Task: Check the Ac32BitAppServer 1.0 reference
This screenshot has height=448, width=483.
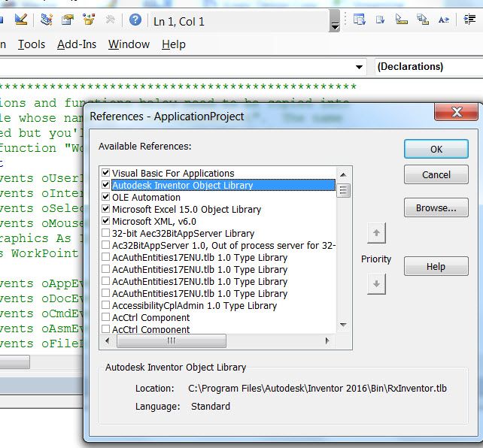Action: (105, 245)
